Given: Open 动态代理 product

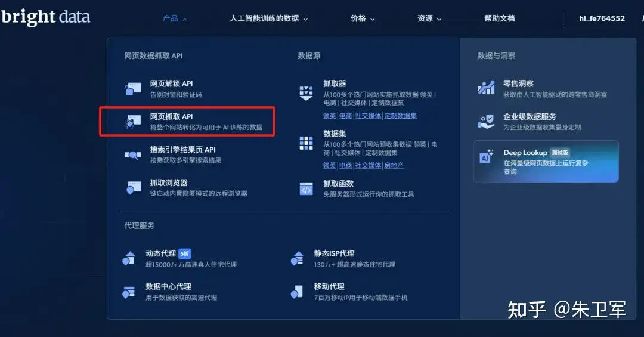Looking at the screenshot, I should [x=160, y=253].
